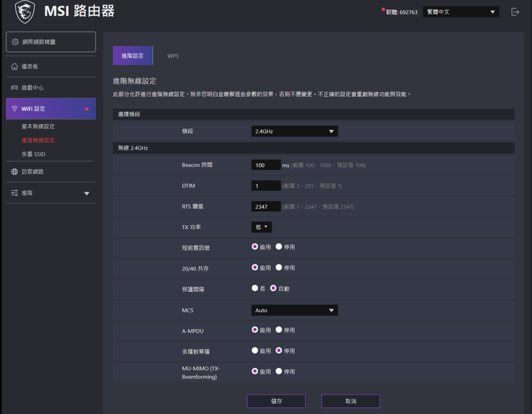The height and width of the screenshot is (414, 532).
Task: Set 保護間隔 to 自動
Action: pos(273,288)
